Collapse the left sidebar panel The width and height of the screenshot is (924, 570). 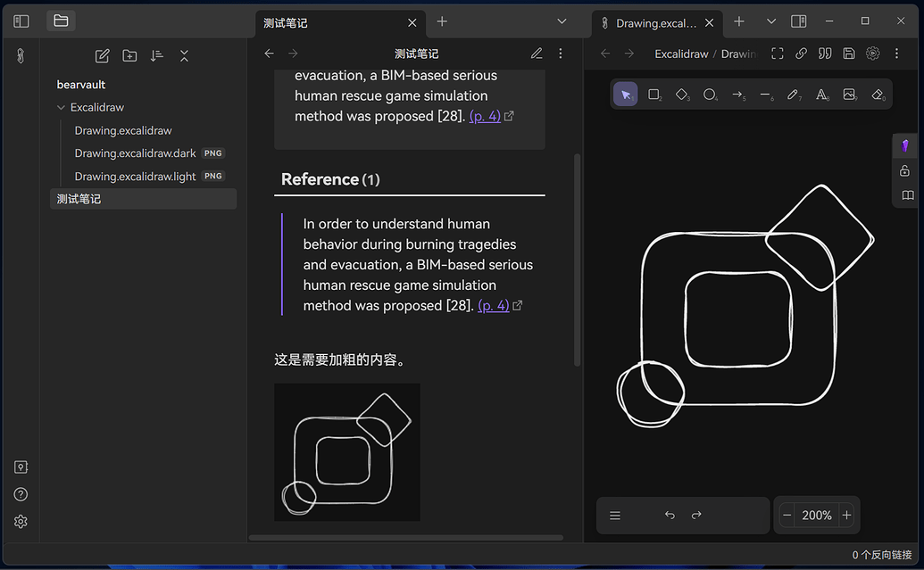20,21
